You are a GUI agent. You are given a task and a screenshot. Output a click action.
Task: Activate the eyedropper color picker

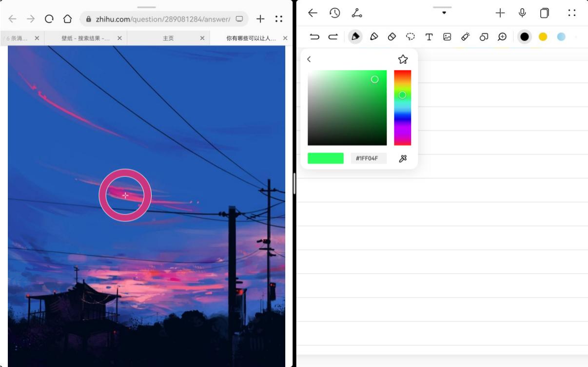click(x=403, y=158)
